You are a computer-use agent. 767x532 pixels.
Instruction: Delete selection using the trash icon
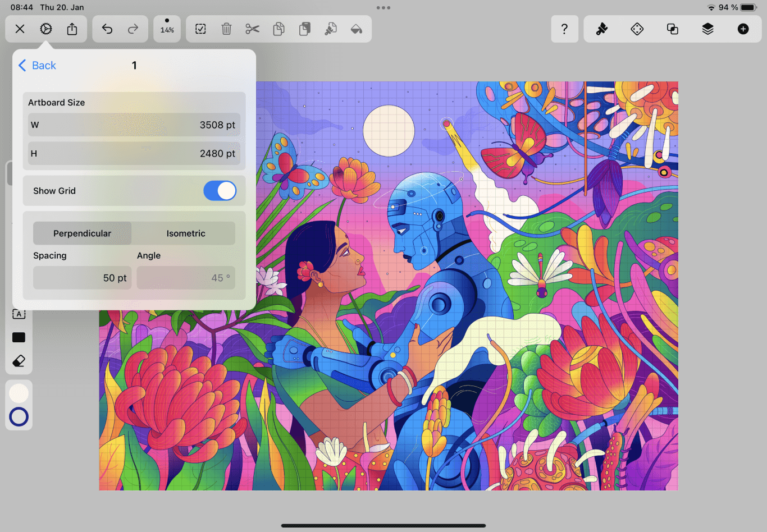tap(226, 29)
